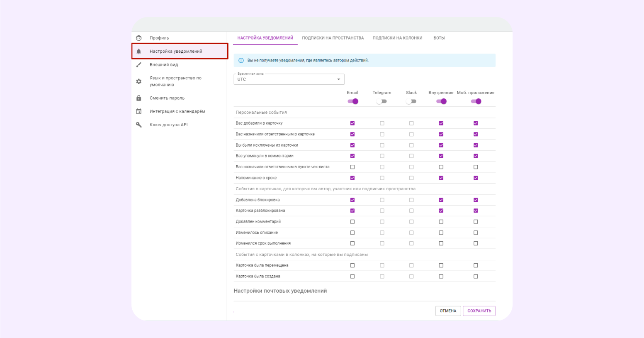Click the gear icon for Язык и пространство
This screenshot has height=338, width=644.
click(139, 81)
